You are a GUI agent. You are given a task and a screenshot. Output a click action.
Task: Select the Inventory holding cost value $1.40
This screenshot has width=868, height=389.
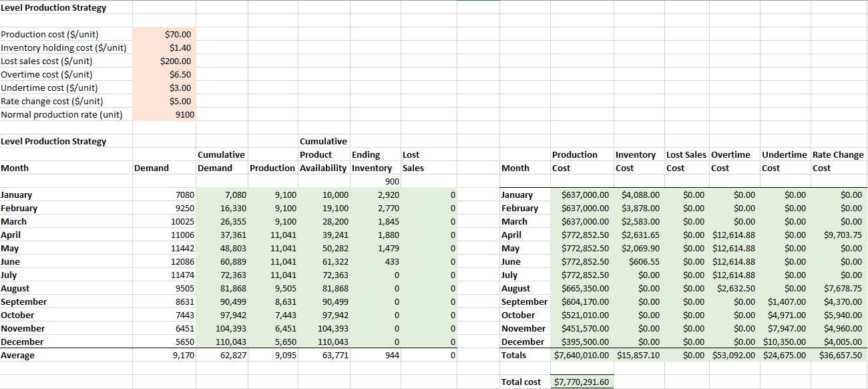[x=165, y=47]
